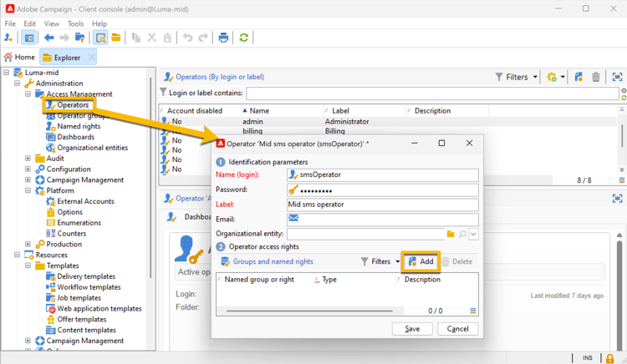Sort operators by the Name column header
This screenshot has height=364, width=627.
tap(282, 111)
